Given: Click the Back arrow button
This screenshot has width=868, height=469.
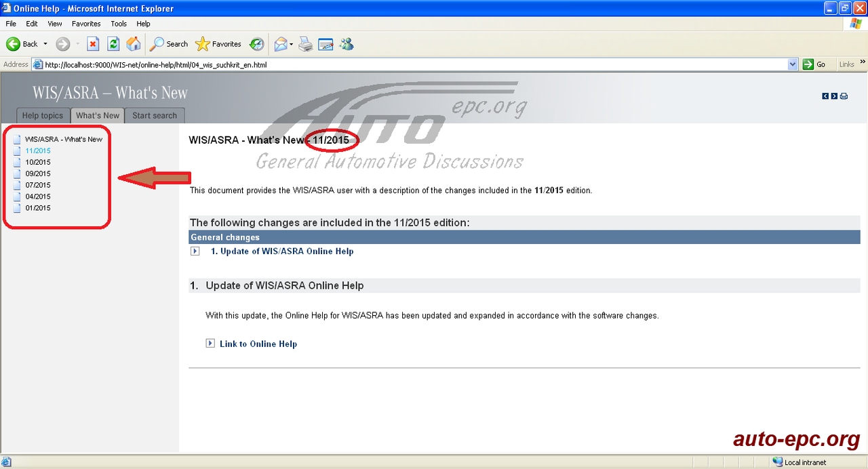Looking at the screenshot, I should click(22, 44).
